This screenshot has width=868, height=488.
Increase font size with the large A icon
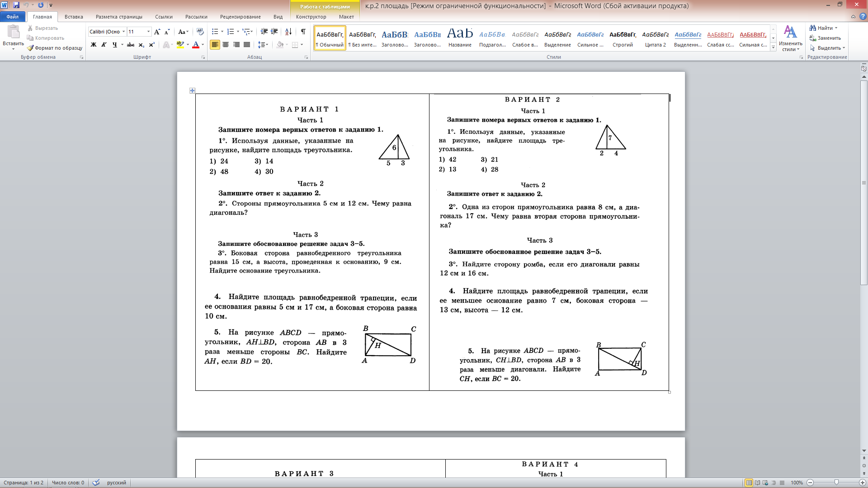click(157, 32)
